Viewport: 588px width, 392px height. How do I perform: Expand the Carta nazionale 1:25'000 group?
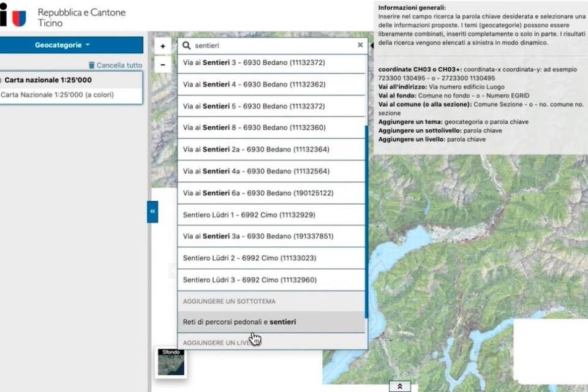click(x=2, y=80)
